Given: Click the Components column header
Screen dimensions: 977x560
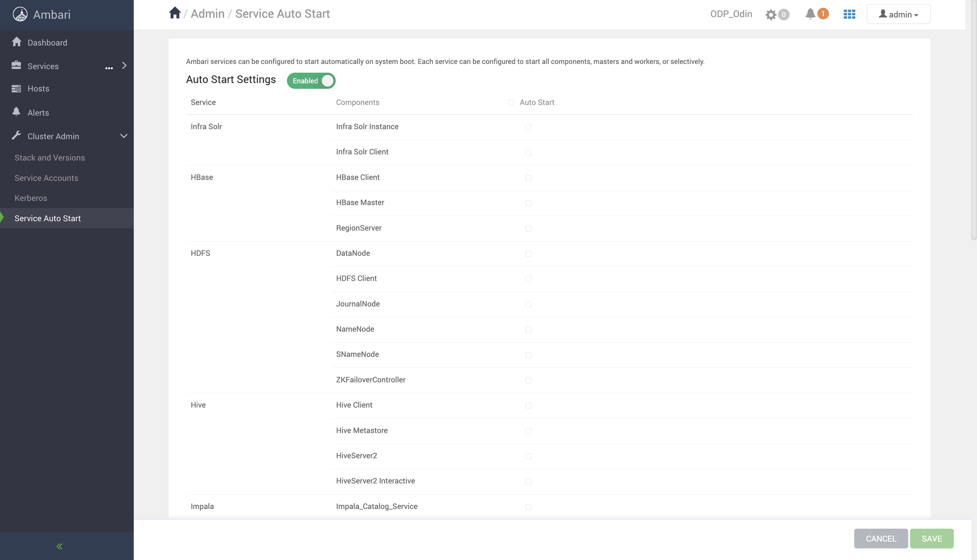Looking at the screenshot, I should (358, 102).
